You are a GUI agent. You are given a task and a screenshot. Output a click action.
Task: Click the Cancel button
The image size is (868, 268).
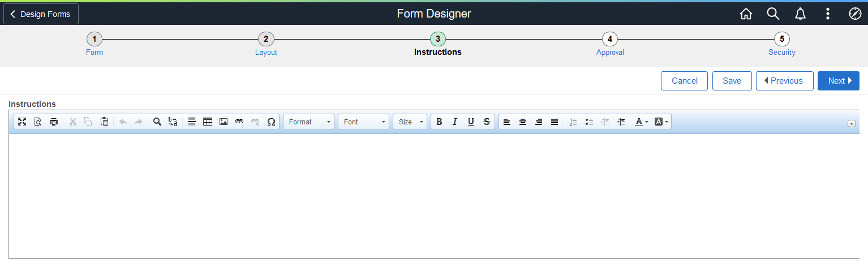pyautogui.click(x=685, y=81)
